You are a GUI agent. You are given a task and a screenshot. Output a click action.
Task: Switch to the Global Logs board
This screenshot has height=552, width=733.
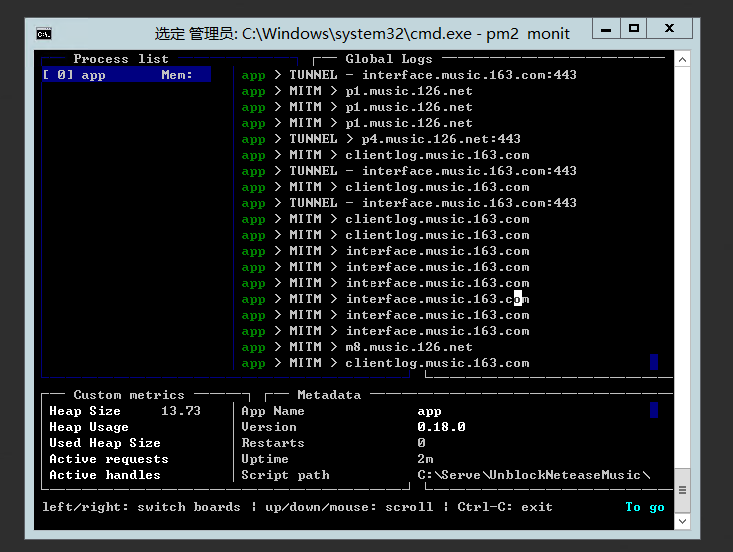388,59
